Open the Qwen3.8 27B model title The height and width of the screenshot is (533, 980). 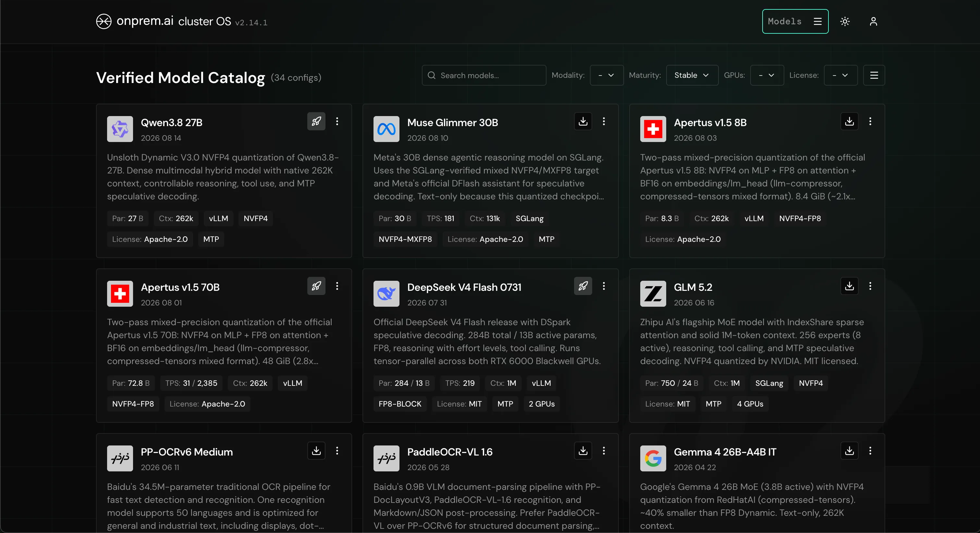pyautogui.click(x=172, y=123)
